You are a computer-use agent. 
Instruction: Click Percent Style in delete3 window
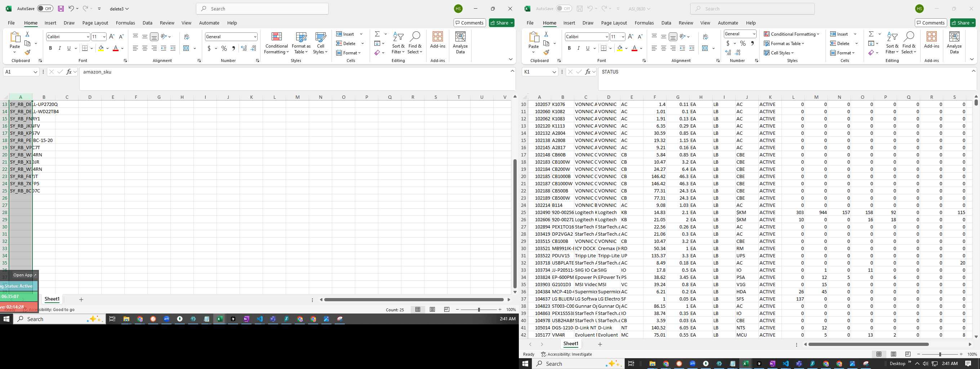point(224,48)
